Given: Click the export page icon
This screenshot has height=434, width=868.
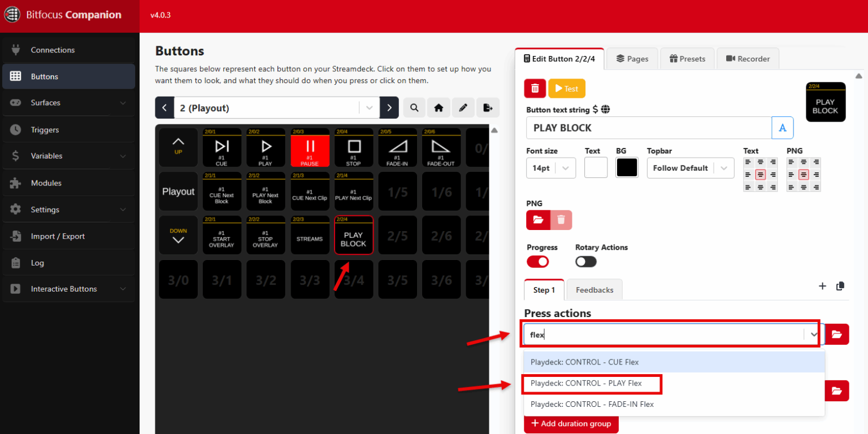Looking at the screenshot, I should point(488,107).
